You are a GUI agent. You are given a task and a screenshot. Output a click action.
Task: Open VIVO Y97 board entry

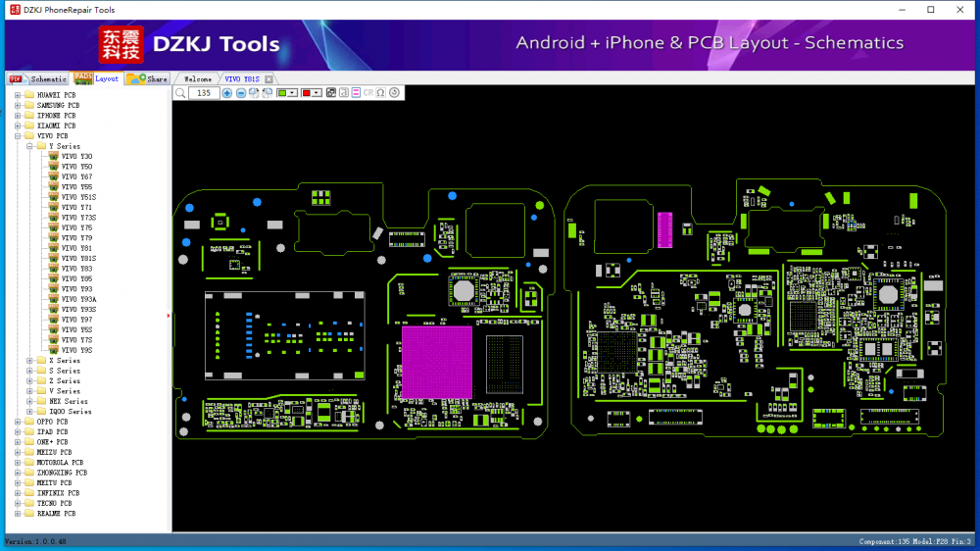coord(76,320)
